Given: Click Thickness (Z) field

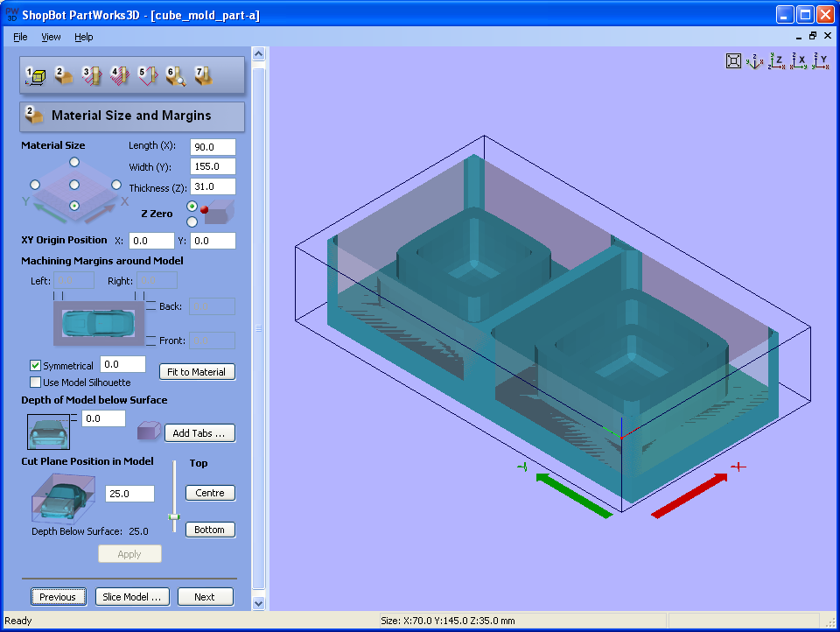Looking at the screenshot, I should point(213,186).
